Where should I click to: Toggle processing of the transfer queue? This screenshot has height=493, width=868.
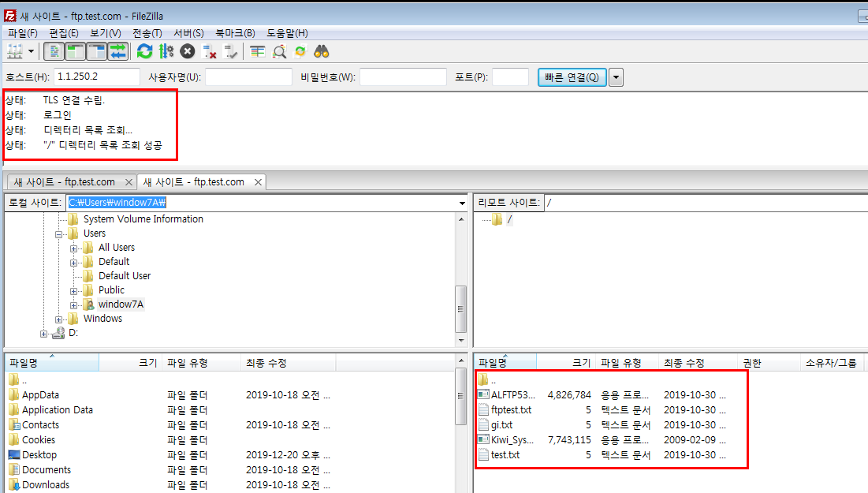[166, 51]
